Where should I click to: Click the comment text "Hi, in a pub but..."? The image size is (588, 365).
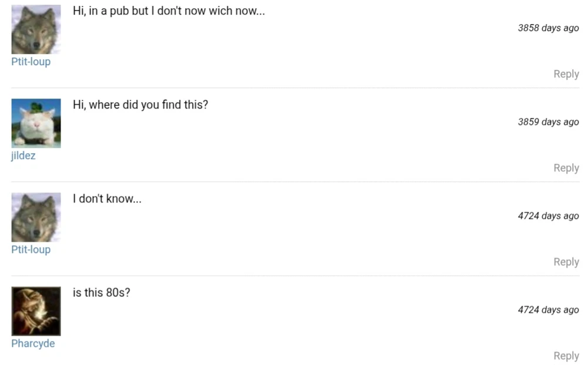click(x=169, y=11)
